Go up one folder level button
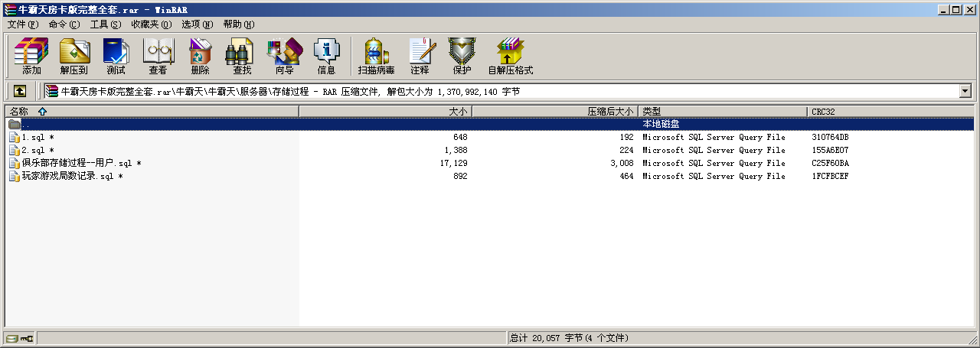980x348 pixels. tap(20, 91)
